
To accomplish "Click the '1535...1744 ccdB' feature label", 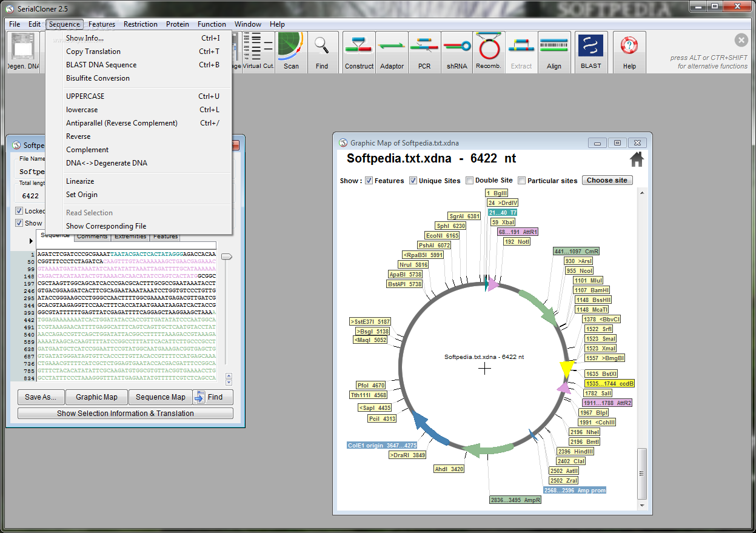I will (x=609, y=383).
